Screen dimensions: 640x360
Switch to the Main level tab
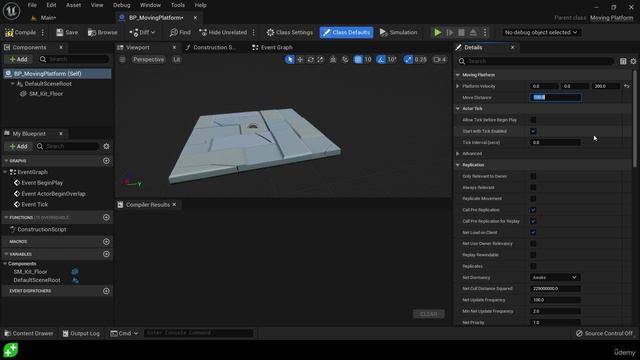tap(44, 18)
